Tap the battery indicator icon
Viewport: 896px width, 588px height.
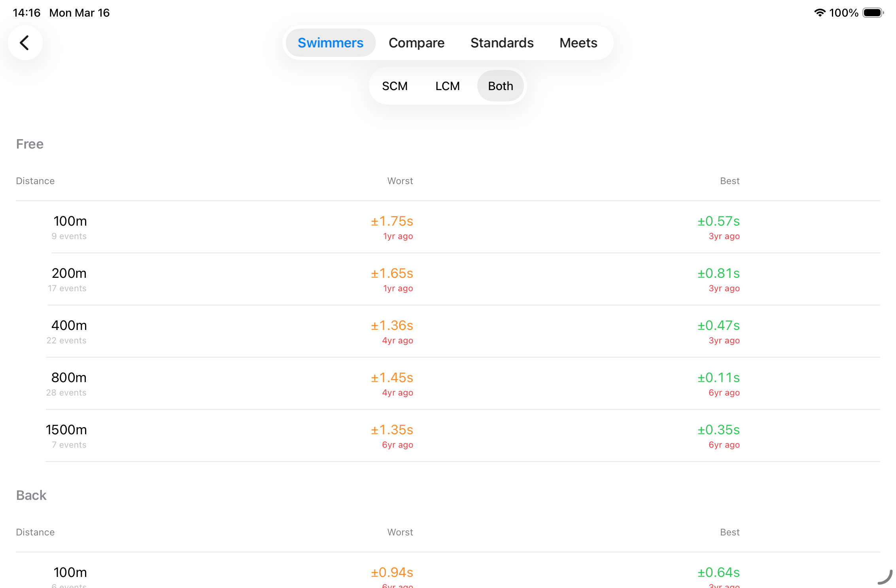(873, 13)
